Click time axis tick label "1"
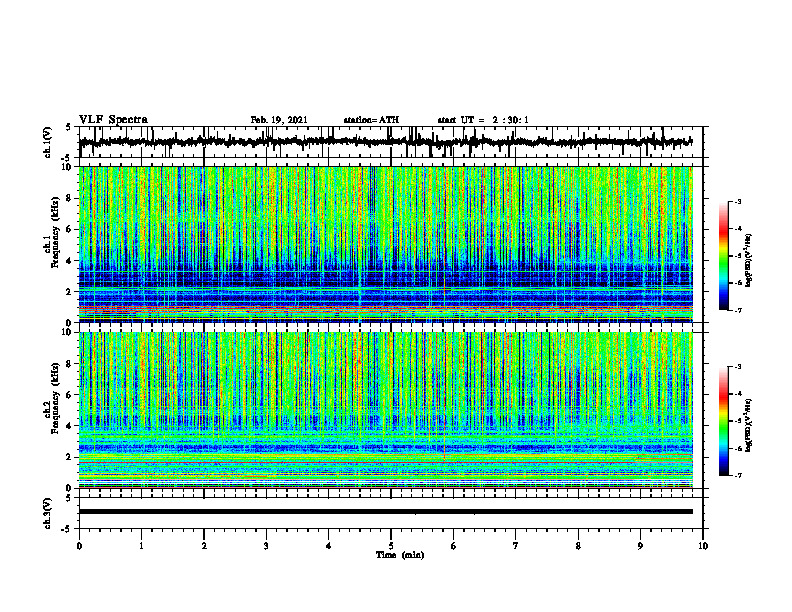The width and height of the screenshot is (792, 612). pyautogui.click(x=141, y=546)
